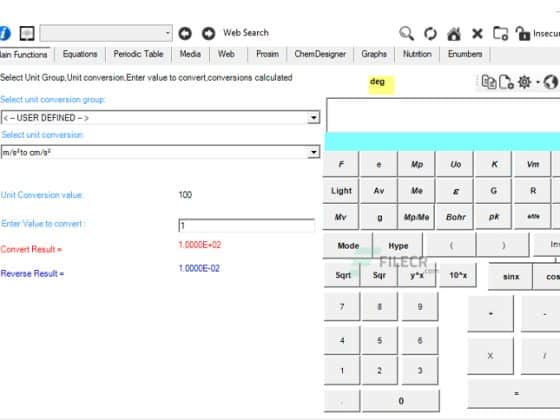Click the Enter Value to convert field
This screenshot has width=560, height=420.
click(247, 226)
